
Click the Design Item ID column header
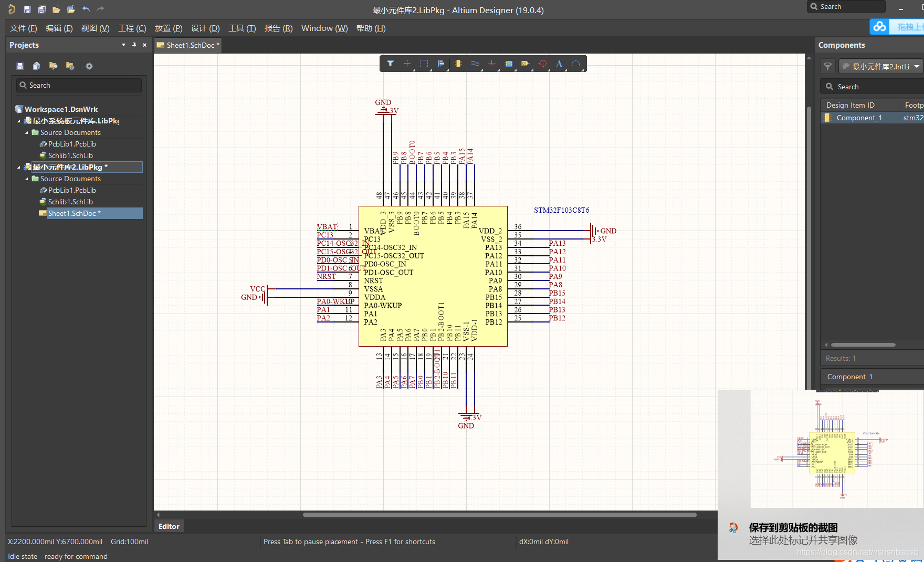[x=850, y=105]
